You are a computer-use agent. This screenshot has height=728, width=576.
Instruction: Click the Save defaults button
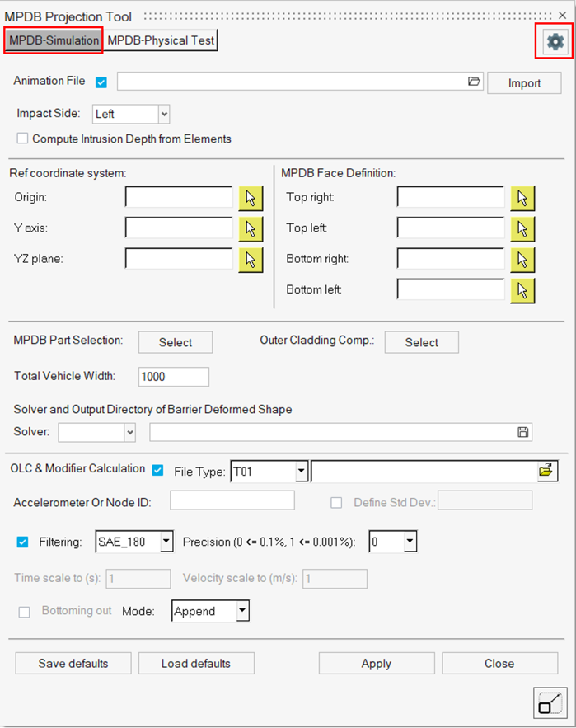click(73, 663)
